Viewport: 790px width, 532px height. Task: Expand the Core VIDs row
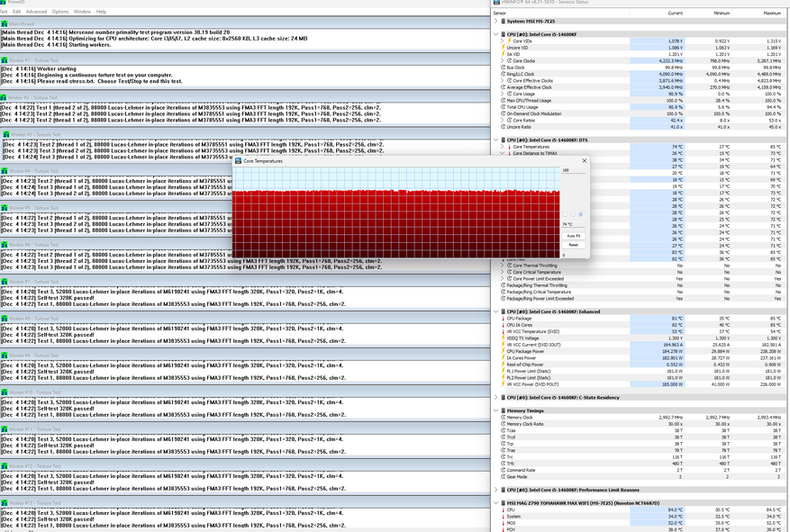click(x=503, y=41)
